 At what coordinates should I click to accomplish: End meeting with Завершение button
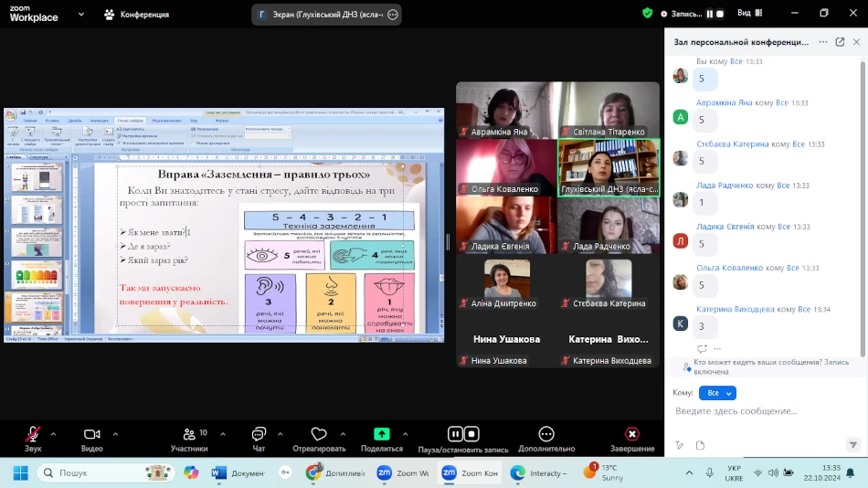click(632, 440)
